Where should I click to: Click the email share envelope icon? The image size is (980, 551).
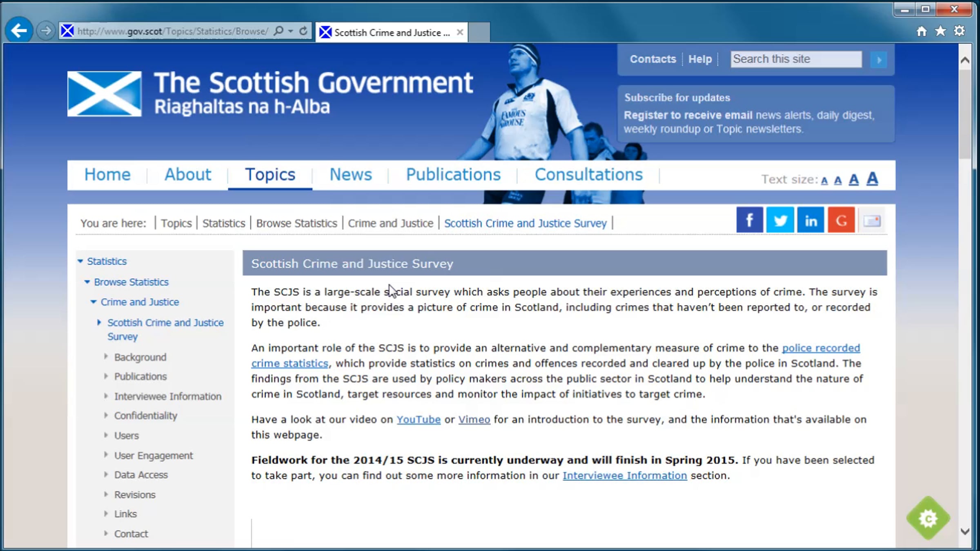tap(872, 221)
